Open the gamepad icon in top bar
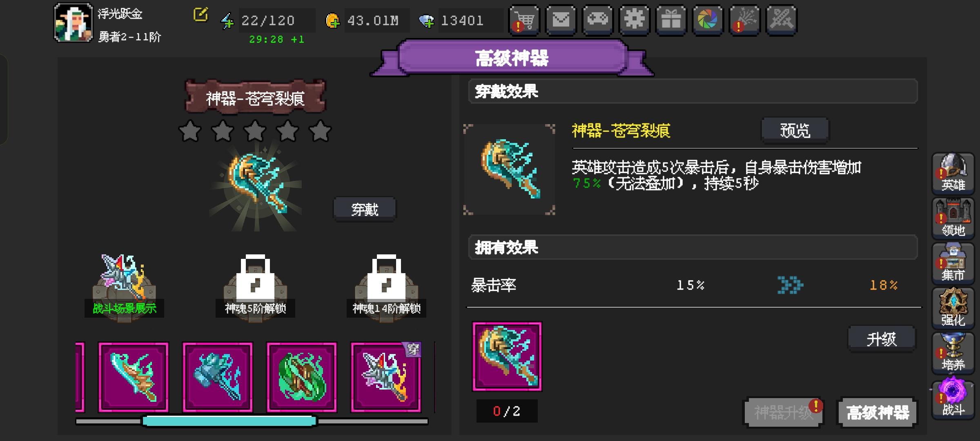The image size is (980, 441). (598, 20)
